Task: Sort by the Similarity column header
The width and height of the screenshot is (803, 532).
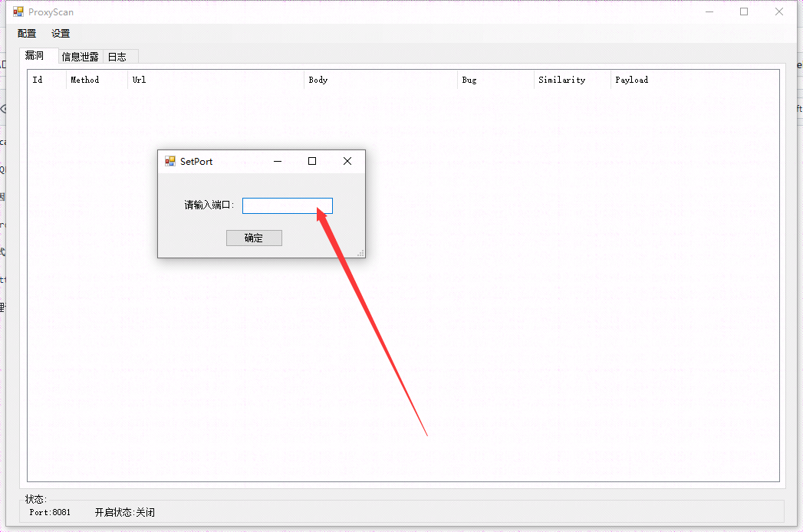Action: pyautogui.click(x=572, y=80)
